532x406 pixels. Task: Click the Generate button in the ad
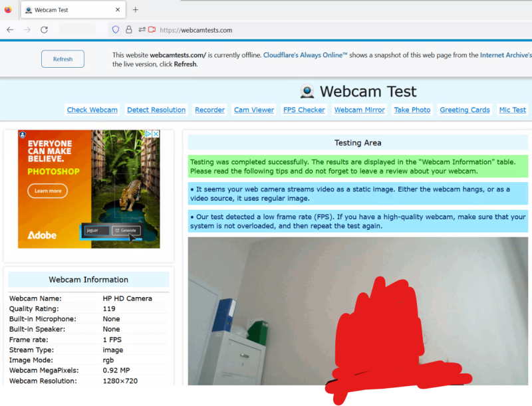[126, 231]
